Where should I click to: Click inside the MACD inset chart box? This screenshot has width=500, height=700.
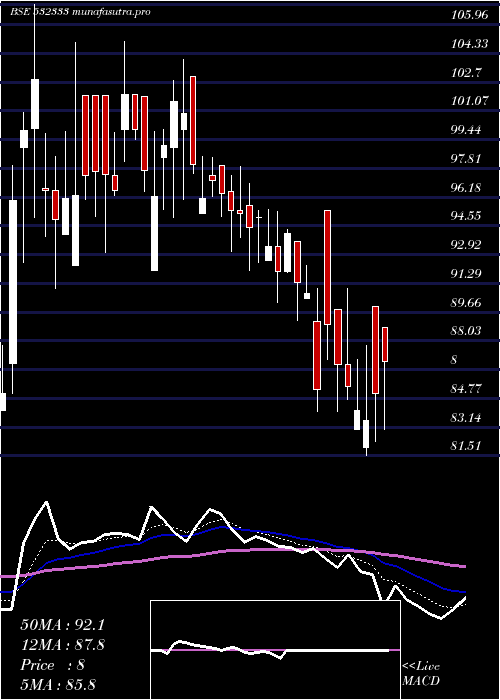point(275,650)
